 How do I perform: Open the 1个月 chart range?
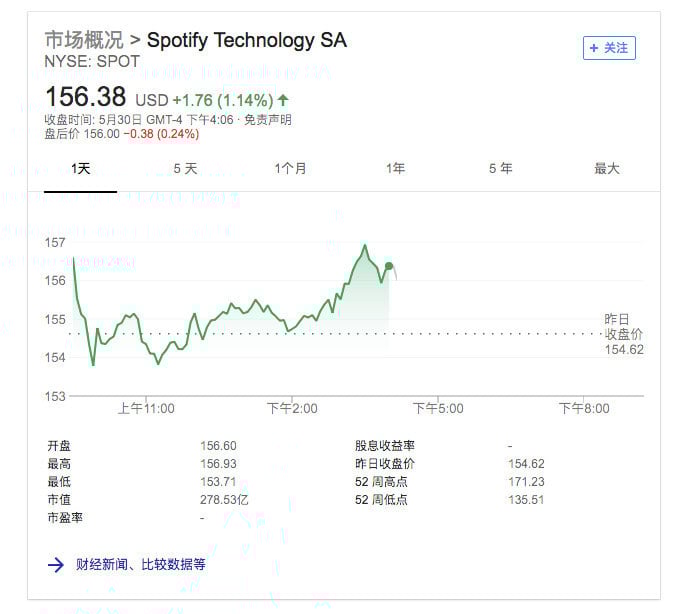(291, 168)
